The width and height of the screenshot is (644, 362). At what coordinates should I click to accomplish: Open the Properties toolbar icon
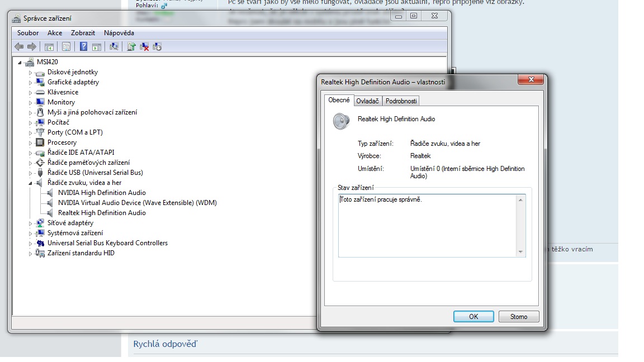[x=66, y=47]
